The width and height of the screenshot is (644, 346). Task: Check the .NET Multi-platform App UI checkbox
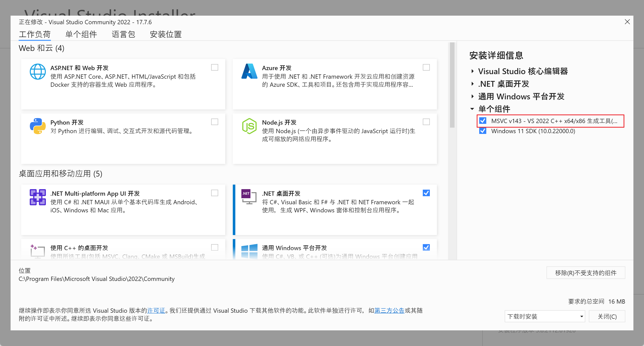(x=215, y=193)
